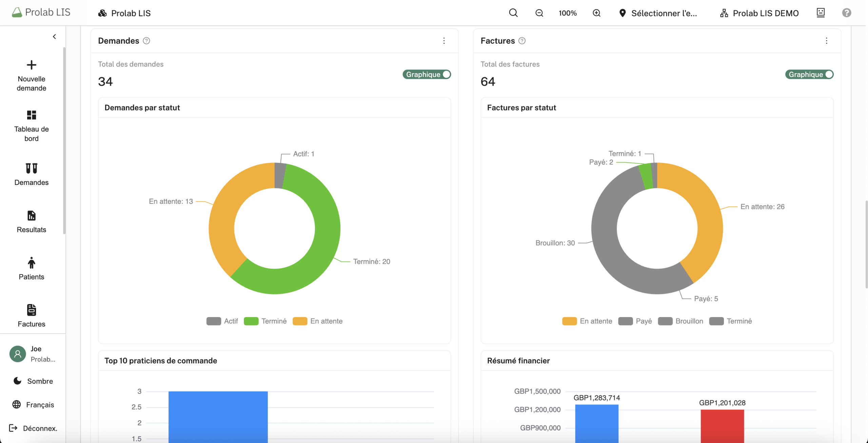The height and width of the screenshot is (443, 868).
Task: Open the contact card icon in top bar
Action: (x=821, y=13)
